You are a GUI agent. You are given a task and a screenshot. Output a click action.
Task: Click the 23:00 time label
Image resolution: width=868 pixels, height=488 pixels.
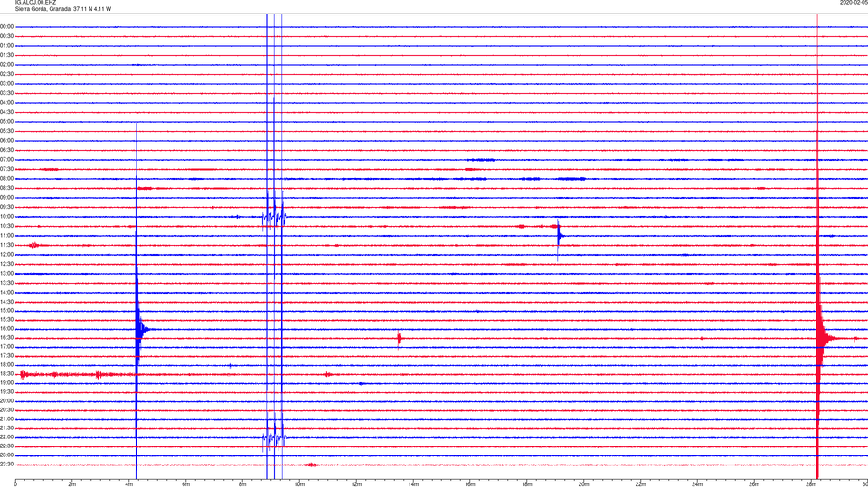[x=6, y=455]
